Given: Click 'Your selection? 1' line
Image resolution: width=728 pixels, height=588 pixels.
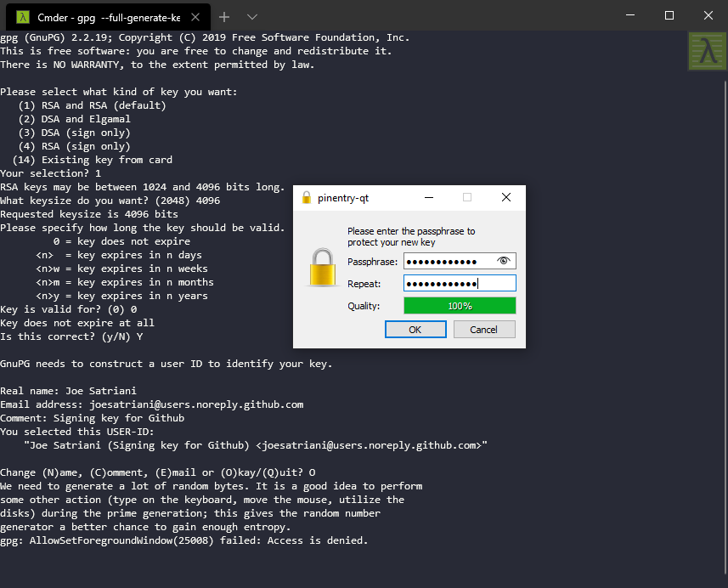Looking at the screenshot, I should tap(51, 173).
